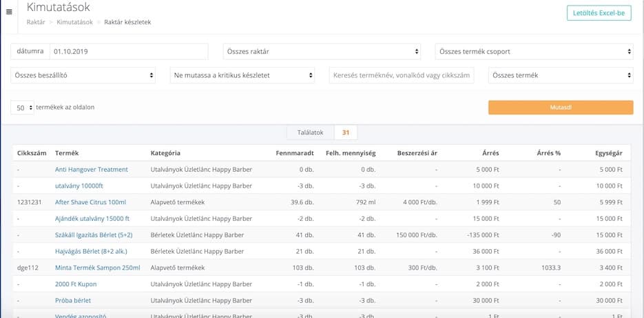The image size is (644, 318).
Task: Open Ajándék utalvány 15000 ft product
Action: click(x=92, y=219)
